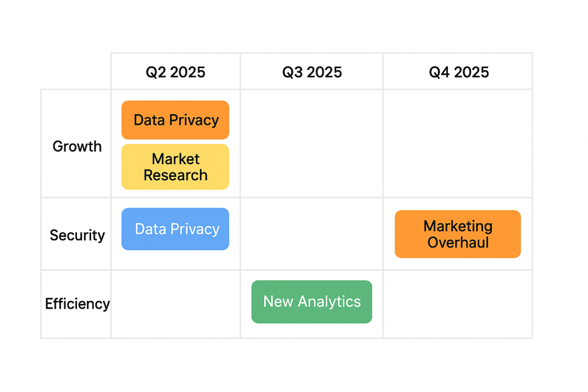Select the Q3 2025 column header
The height and width of the screenshot is (392, 588).
tap(312, 72)
